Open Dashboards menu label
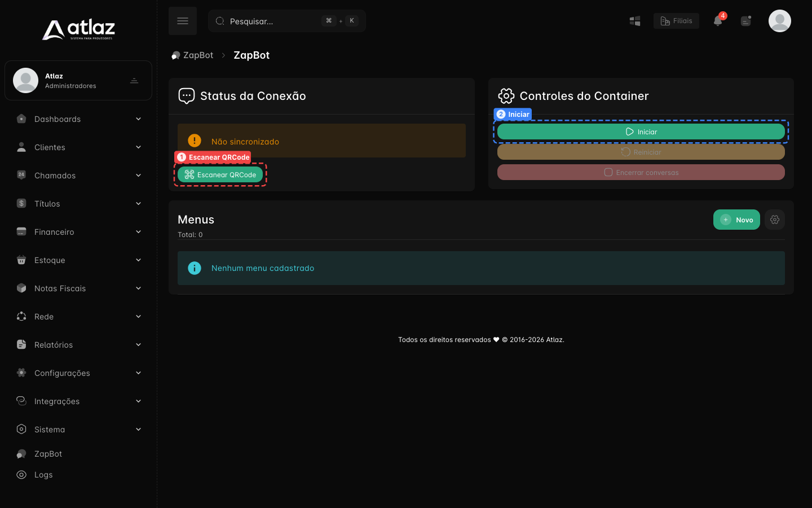This screenshot has height=508, width=812. point(58,119)
